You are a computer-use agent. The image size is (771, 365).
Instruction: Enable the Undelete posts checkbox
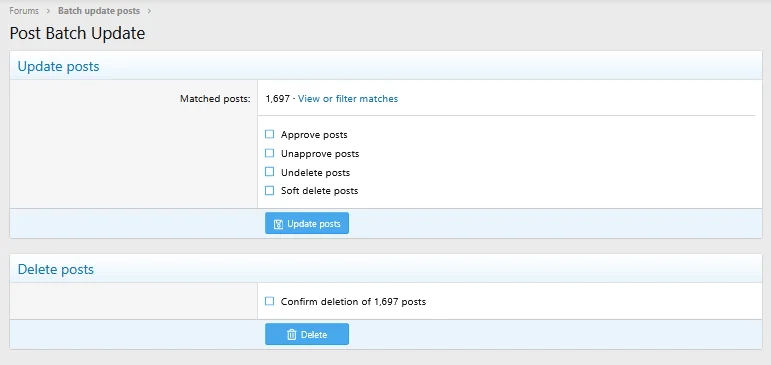click(x=269, y=172)
